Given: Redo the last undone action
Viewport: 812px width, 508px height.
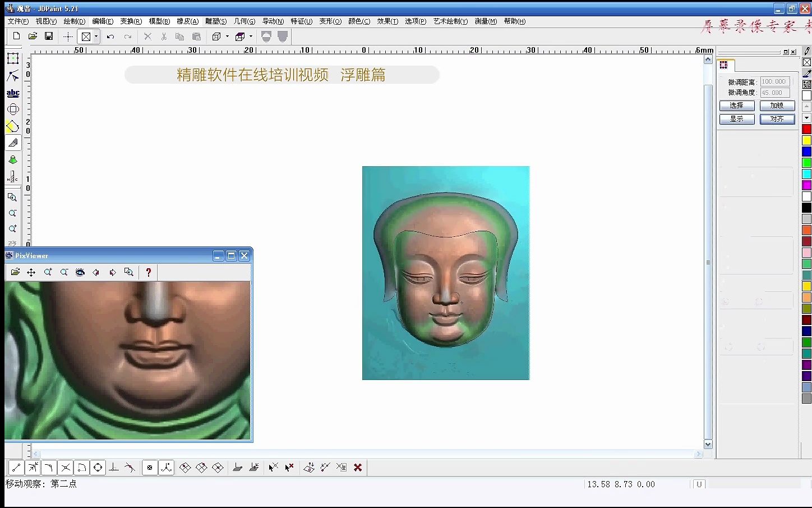Looking at the screenshot, I should click(x=128, y=36).
